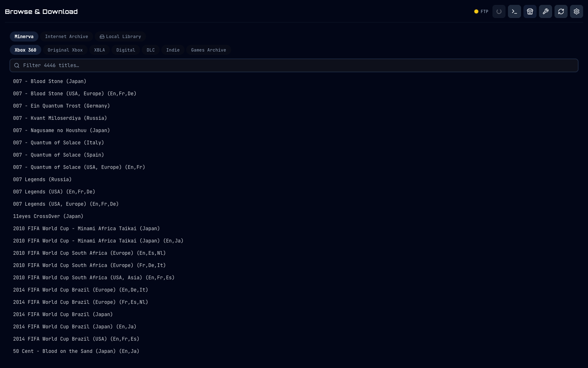Select 007 - Nagusame no Houshuu (Japan)

294,130
